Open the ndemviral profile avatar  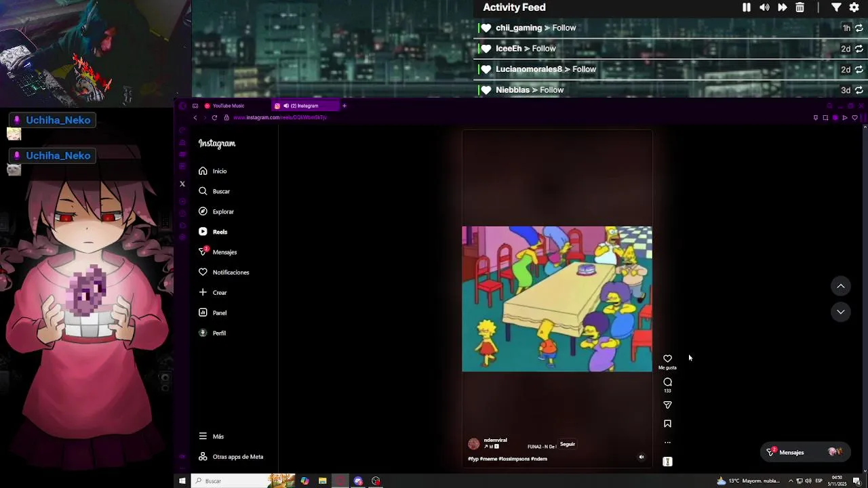pyautogui.click(x=474, y=444)
